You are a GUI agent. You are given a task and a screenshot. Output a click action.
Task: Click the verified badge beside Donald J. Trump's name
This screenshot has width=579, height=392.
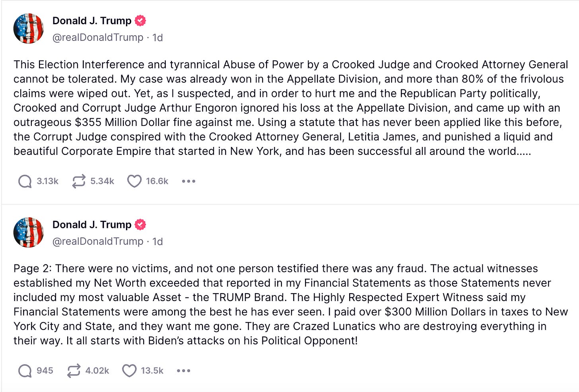140,21
